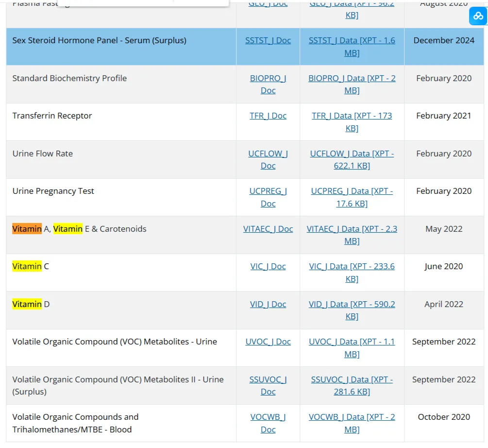
Task: Select the highlighted Sex Steroid Hormone Panel row
Action: [x=245, y=47]
